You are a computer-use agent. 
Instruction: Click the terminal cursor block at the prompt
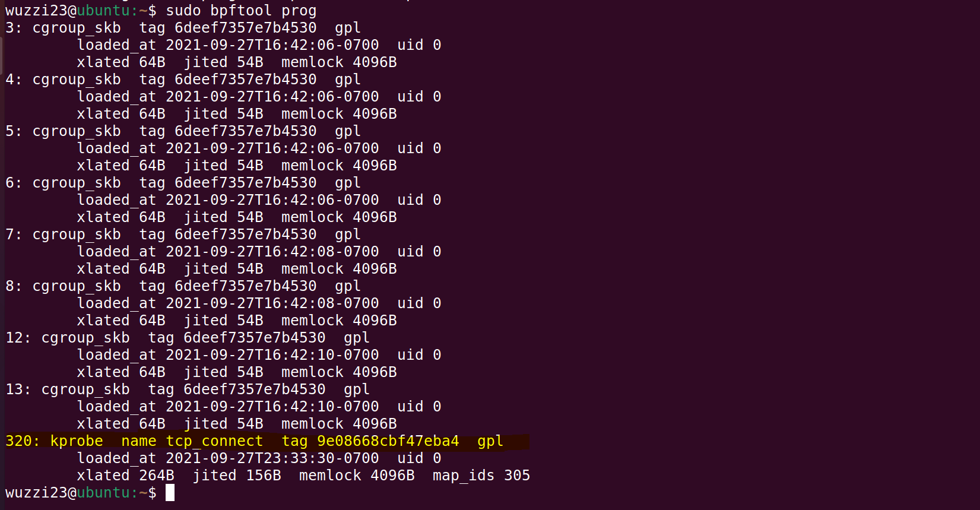[x=170, y=492]
